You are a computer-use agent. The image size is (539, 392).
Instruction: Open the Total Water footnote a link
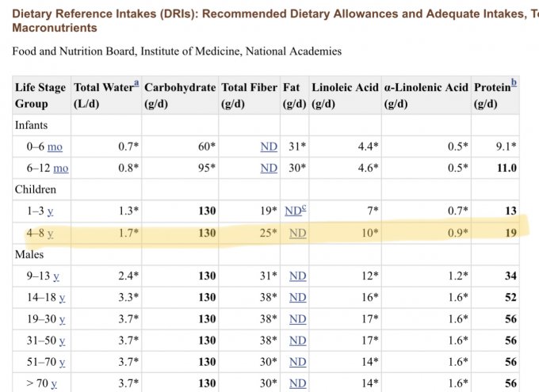136,83
